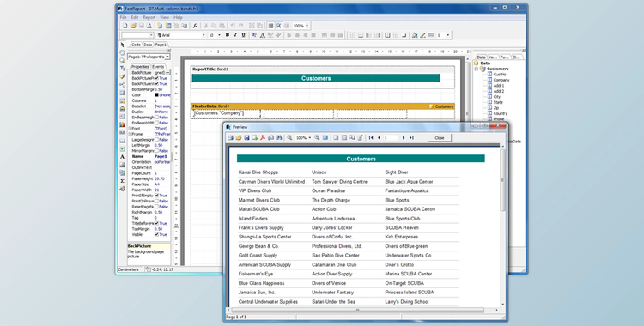The height and width of the screenshot is (326, 644).
Task: Export to PDF from the Preview toolbar
Action: click(x=263, y=137)
